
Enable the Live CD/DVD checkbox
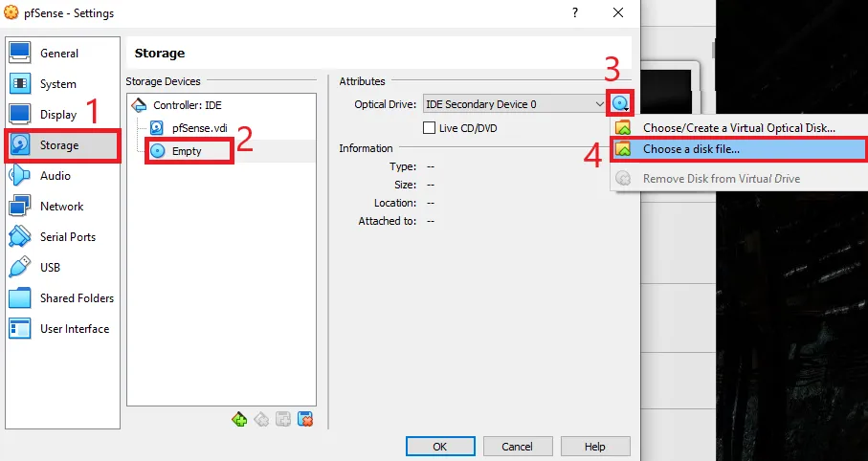pyautogui.click(x=429, y=128)
